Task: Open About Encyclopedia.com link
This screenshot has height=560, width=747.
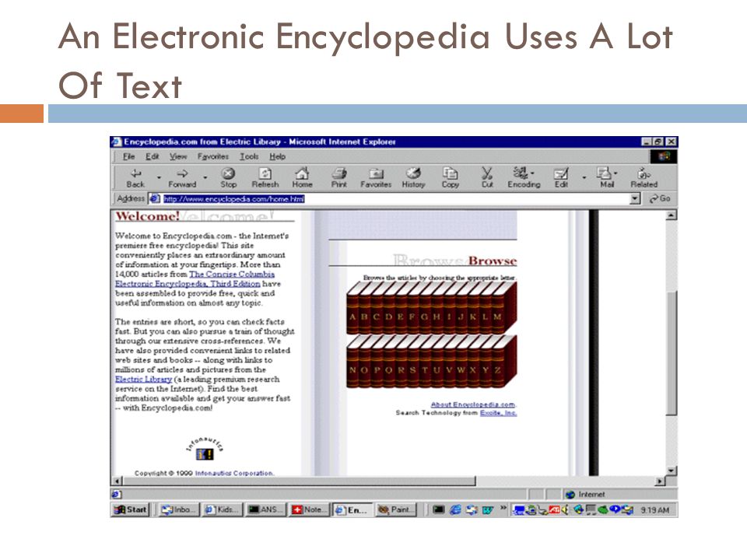Action: (x=473, y=404)
